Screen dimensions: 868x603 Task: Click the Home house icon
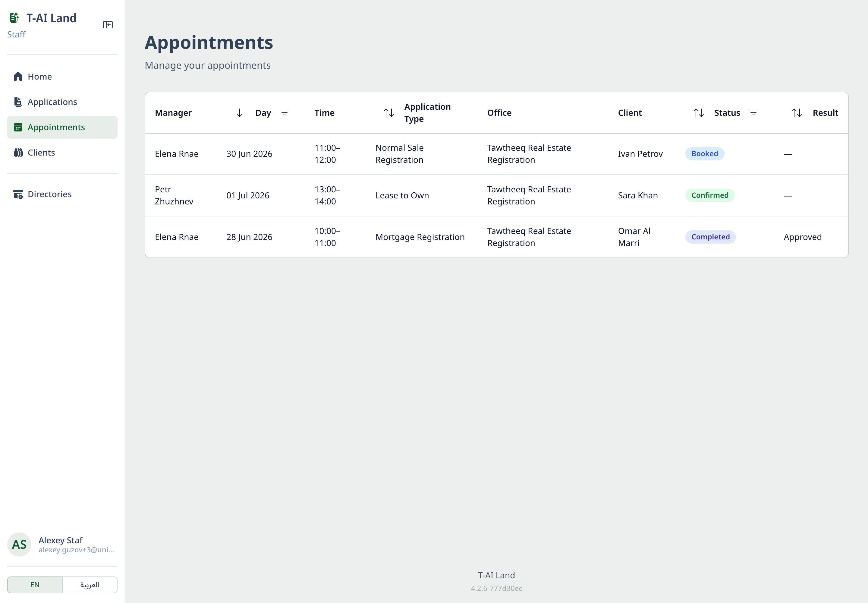pos(18,76)
